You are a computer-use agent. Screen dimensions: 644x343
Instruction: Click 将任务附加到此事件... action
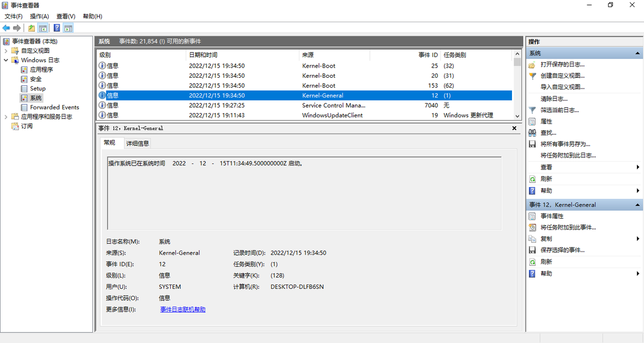pos(568,227)
